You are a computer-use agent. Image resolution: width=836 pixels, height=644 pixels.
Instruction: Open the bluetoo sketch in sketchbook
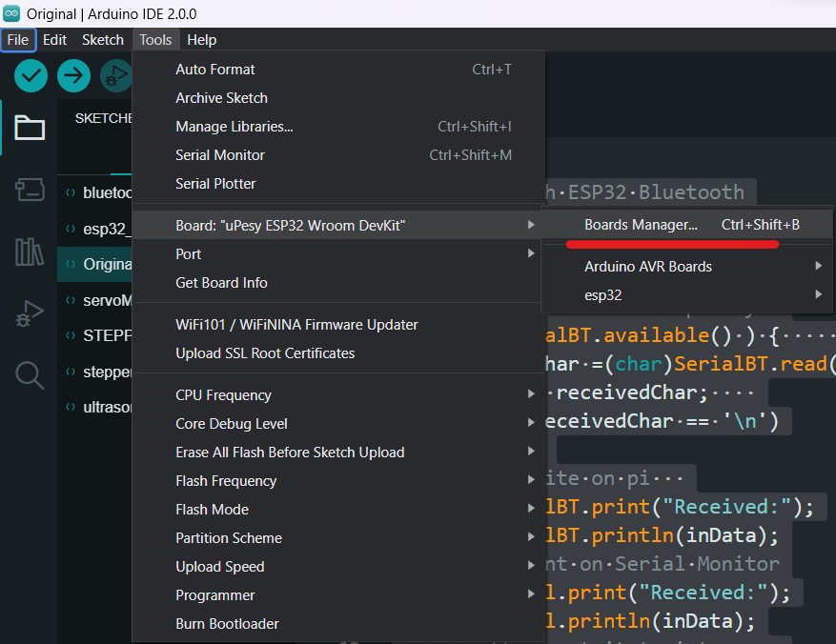click(x=95, y=192)
